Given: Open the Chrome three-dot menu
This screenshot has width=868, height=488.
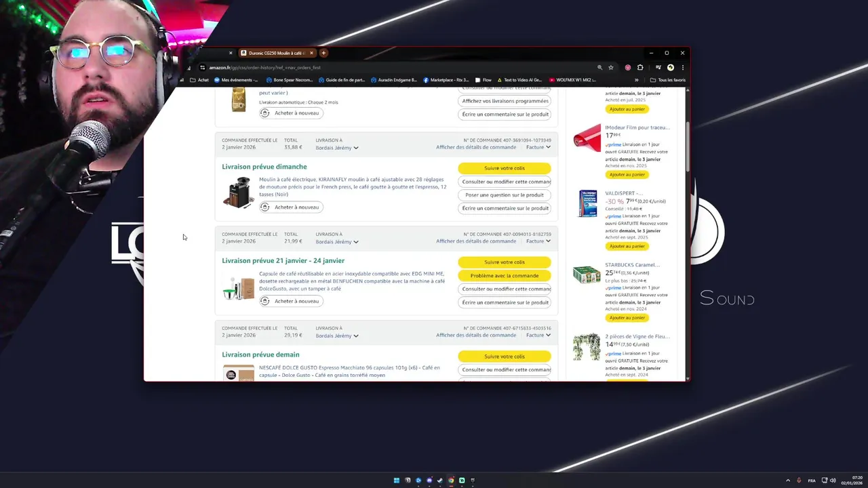Looking at the screenshot, I should pyautogui.click(x=682, y=68).
